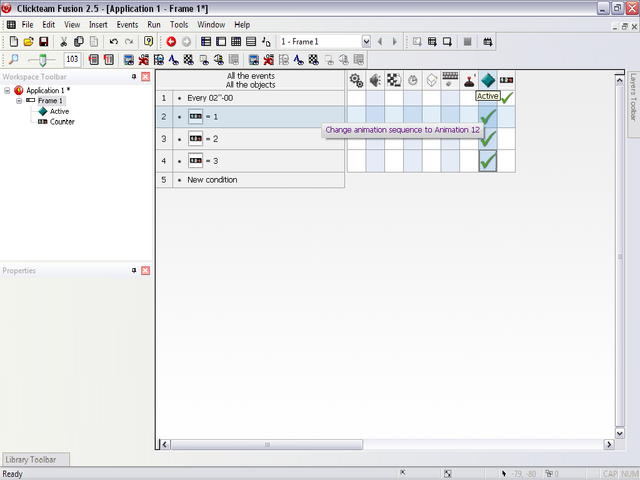Open the Contents help icon
Screen dimensions: 640x480
(148, 42)
